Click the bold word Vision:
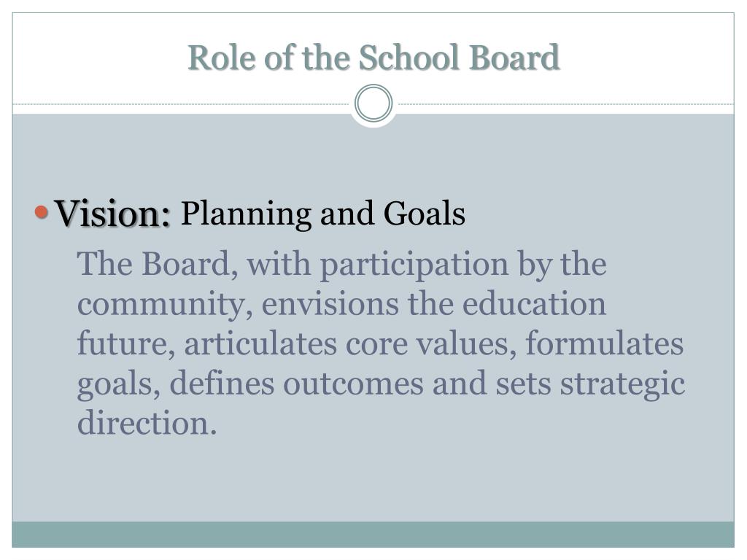747x560 pixels. pyautogui.click(x=112, y=214)
